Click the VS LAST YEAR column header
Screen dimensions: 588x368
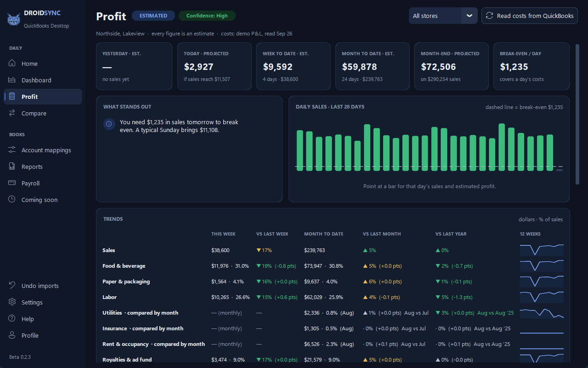(451, 234)
